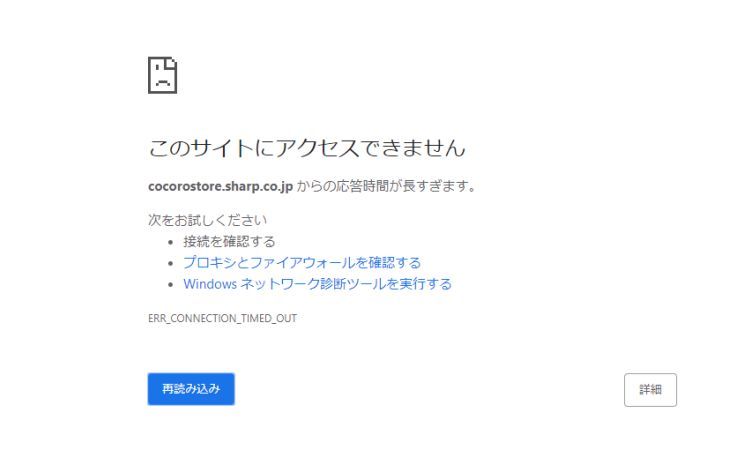Screen dimensions: 754x449
Task: Click the word Windows in the diagnostics link
Action: pos(210,284)
